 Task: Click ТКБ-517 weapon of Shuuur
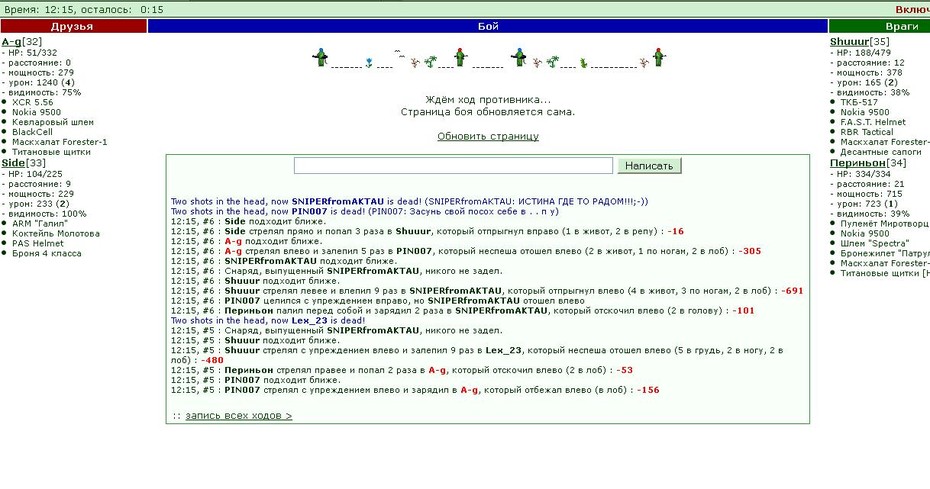(x=859, y=102)
